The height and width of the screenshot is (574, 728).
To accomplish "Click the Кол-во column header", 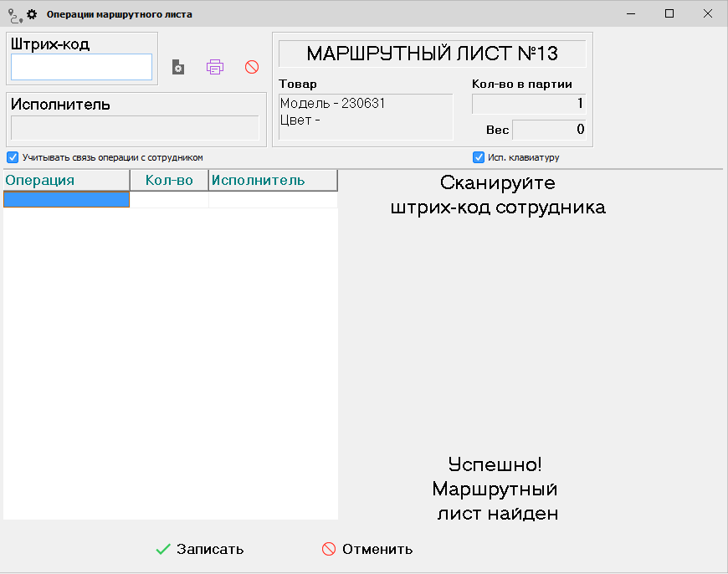I will 170,180.
